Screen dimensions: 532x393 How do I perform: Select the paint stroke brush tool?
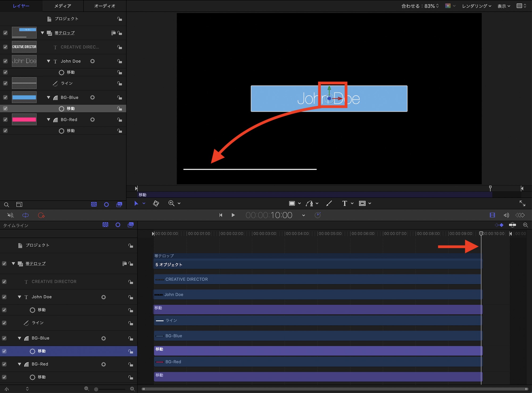coord(329,203)
